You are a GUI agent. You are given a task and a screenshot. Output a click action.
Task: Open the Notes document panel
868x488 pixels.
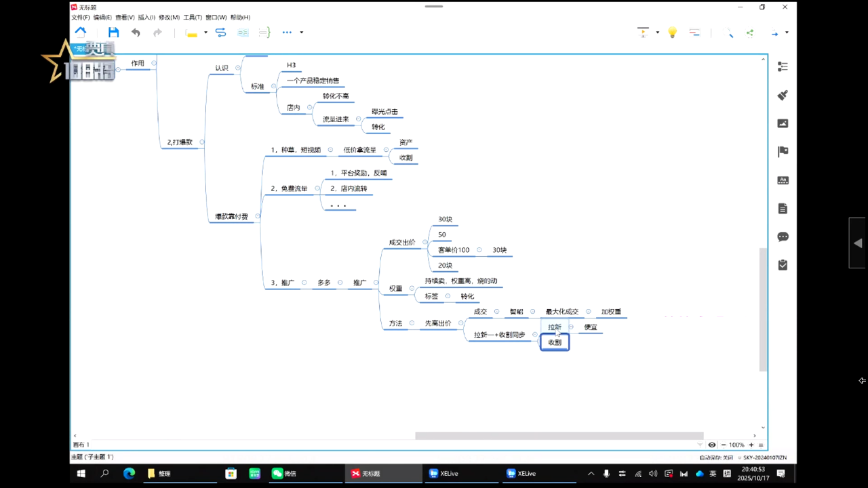[x=783, y=209]
